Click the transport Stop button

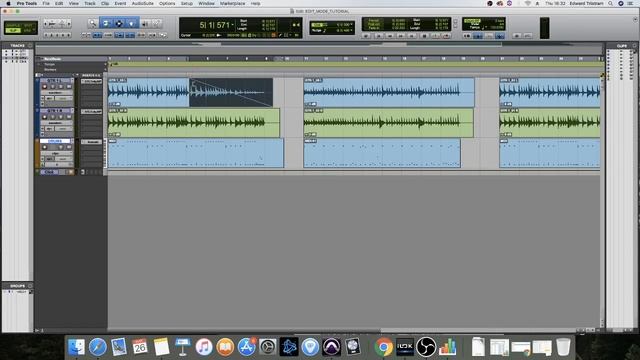tap(424, 36)
